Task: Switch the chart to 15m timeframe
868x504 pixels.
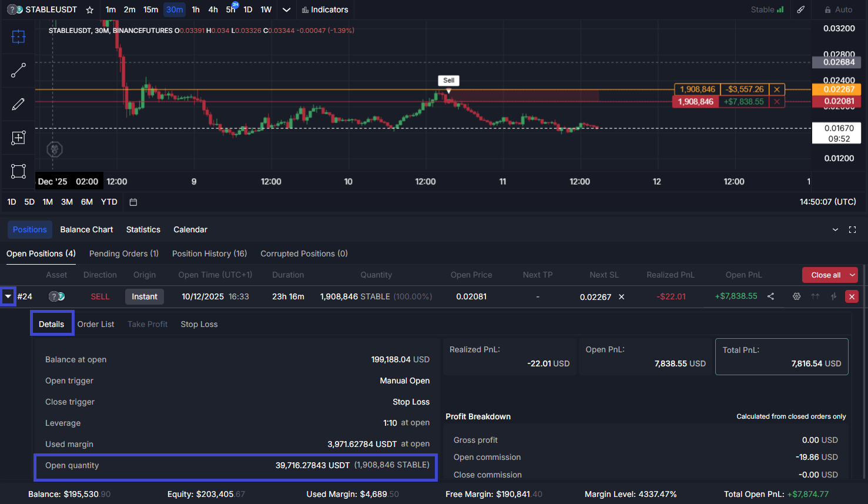Action: 150,10
